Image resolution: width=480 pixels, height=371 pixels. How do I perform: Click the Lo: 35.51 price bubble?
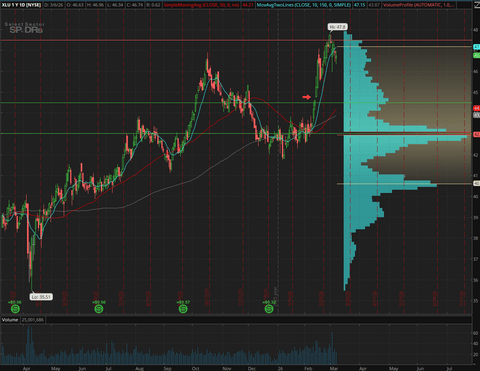coord(41,297)
